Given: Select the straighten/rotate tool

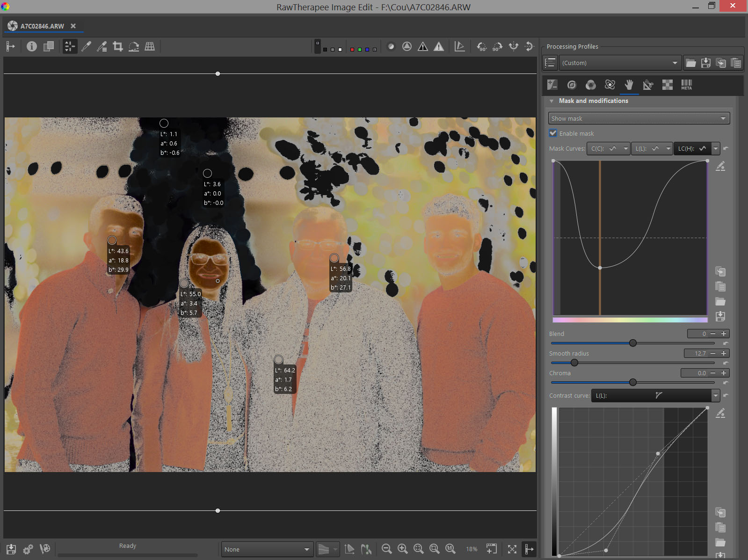Looking at the screenshot, I should (134, 46).
